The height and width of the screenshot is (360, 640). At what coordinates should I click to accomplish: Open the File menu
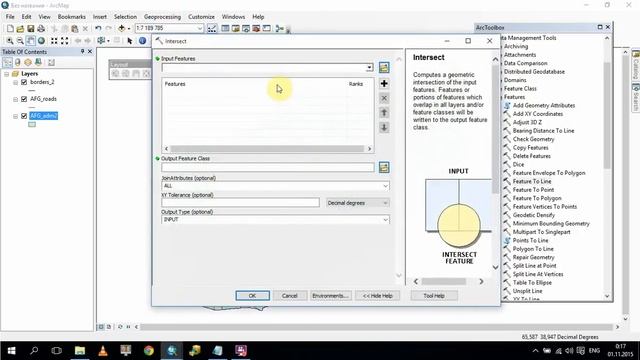(10, 17)
